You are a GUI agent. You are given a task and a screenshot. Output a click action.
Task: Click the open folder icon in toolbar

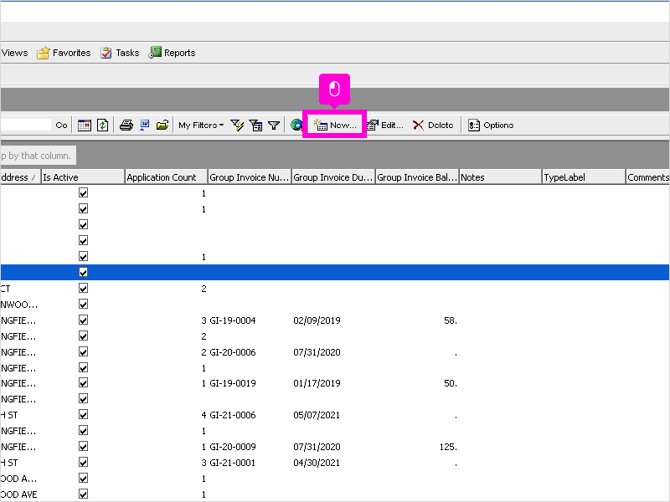point(162,125)
